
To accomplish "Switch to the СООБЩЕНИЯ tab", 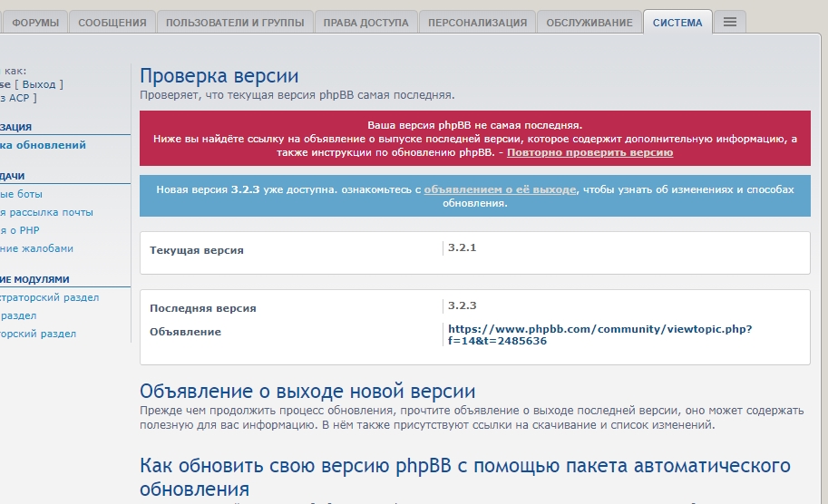I will point(112,23).
